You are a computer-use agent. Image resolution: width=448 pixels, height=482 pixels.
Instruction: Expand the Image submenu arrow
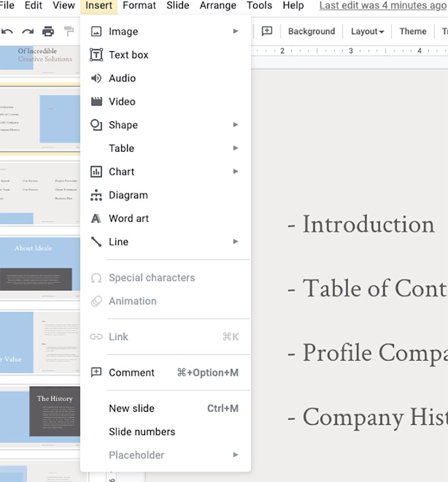coord(236,32)
